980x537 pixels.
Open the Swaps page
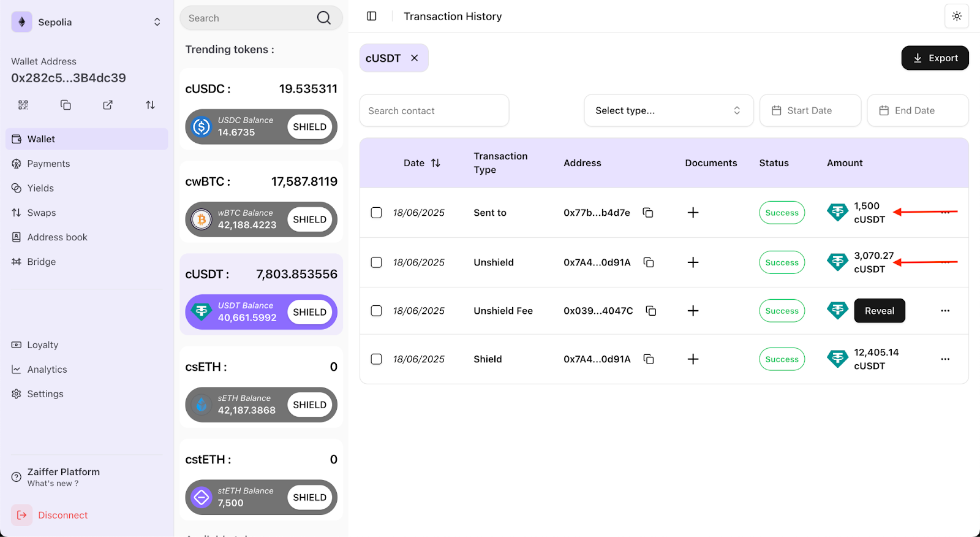(x=87, y=213)
